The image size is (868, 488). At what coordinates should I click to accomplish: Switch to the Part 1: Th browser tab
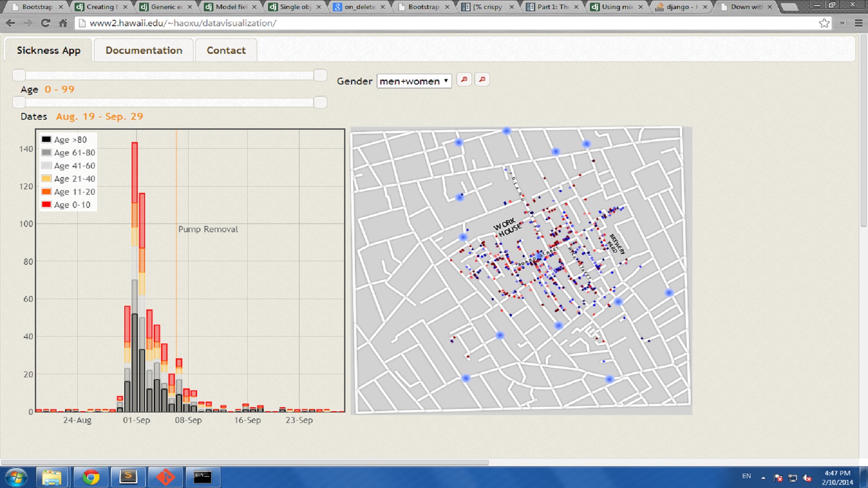[x=552, y=7]
